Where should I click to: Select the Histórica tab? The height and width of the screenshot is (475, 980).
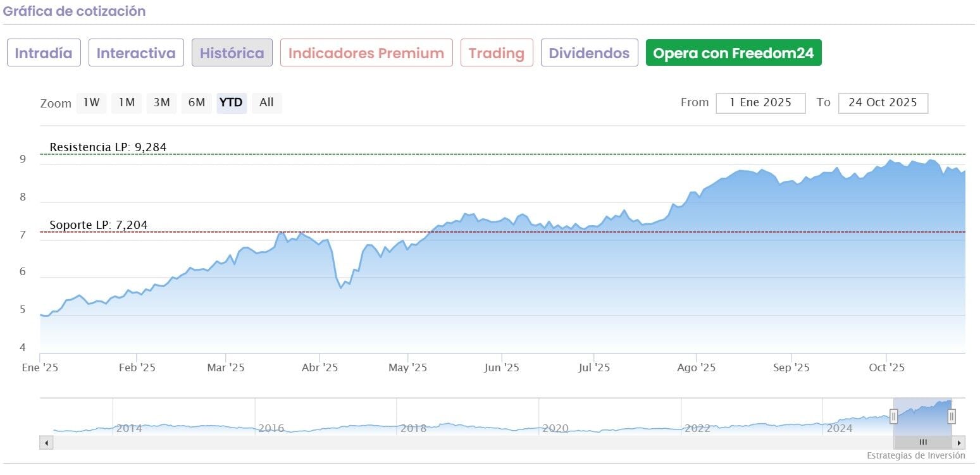tap(232, 53)
